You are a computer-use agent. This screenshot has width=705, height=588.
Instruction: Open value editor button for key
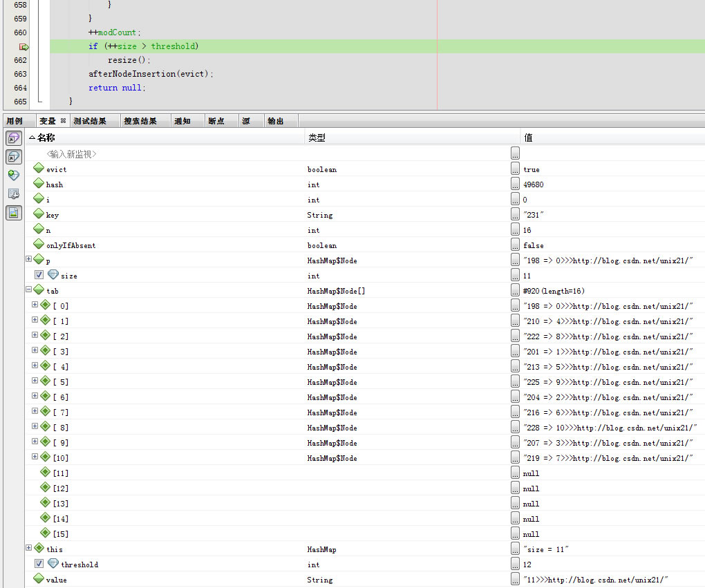[x=515, y=214]
